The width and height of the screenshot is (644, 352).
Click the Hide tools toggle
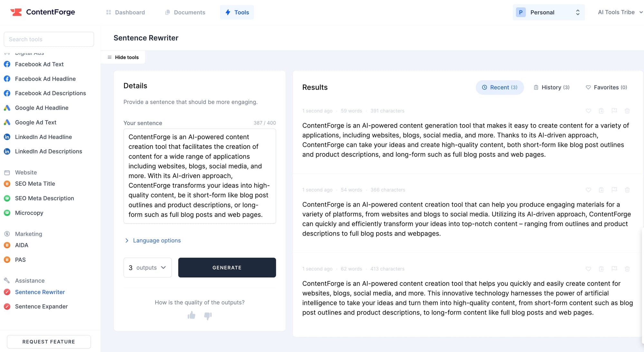tap(123, 57)
